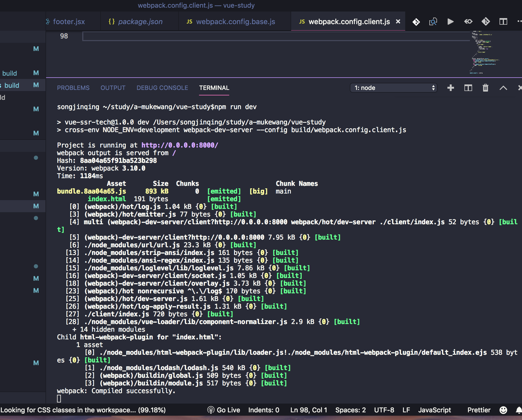The height and width of the screenshot is (420, 522).
Task: Click the 'Time: 1184ms' line
Action: (x=80, y=176)
